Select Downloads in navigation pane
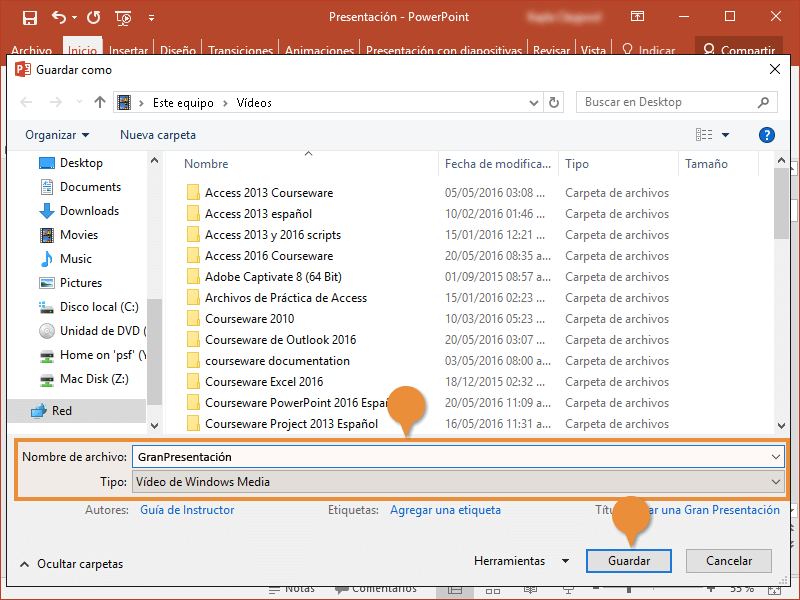This screenshot has height=600, width=800. tap(79, 211)
